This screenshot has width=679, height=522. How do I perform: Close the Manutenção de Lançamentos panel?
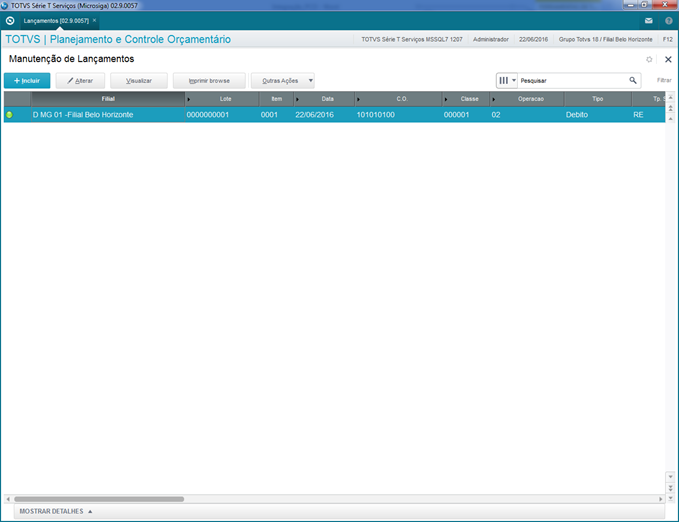[x=668, y=59]
